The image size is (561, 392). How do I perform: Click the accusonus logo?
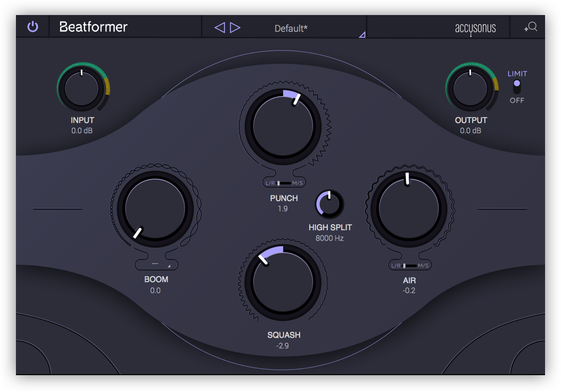(x=475, y=28)
